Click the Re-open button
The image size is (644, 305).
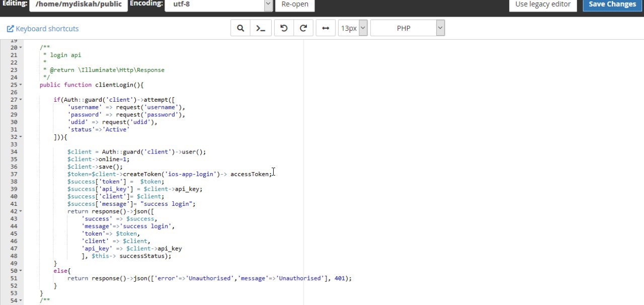(295, 4)
